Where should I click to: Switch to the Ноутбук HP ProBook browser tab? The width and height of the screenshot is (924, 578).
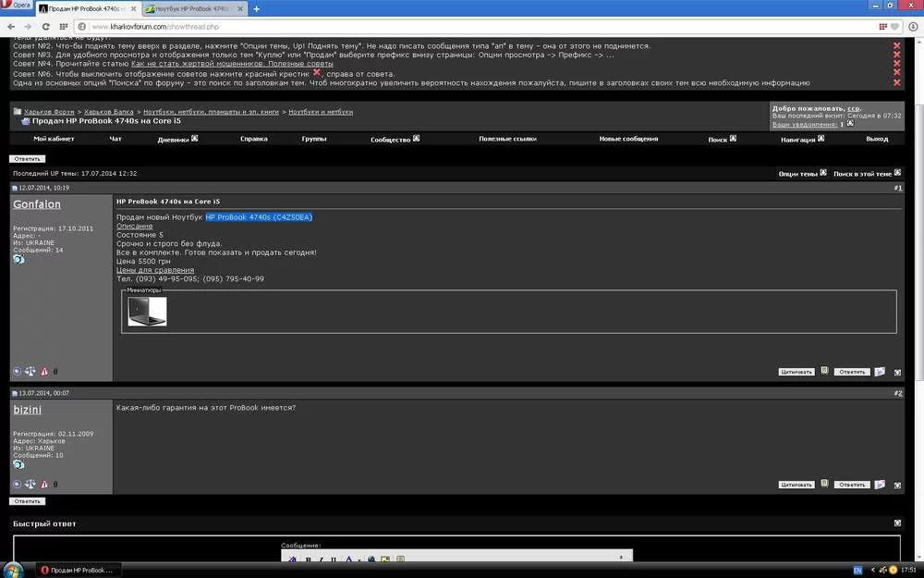(193, 9)
